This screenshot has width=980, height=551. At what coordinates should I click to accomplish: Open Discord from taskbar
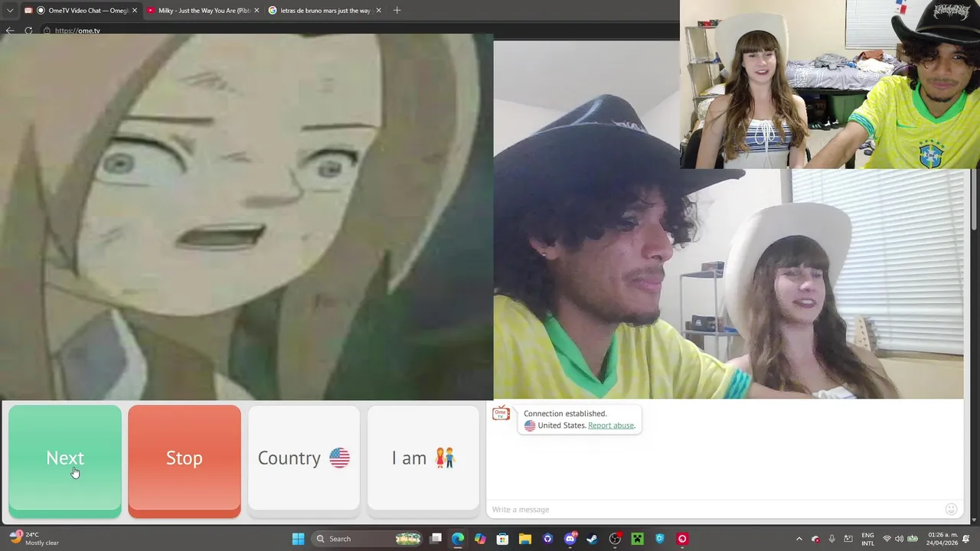pyautogui.click(x=570, y=539)
